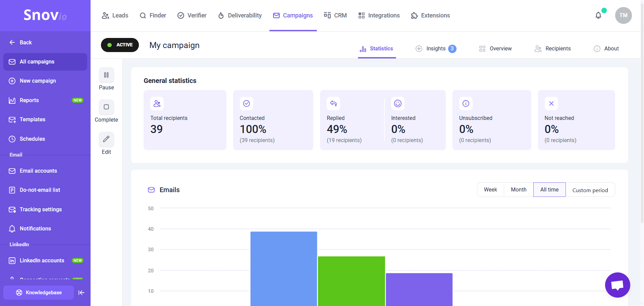
Task: Open the live chat bubble
Action: coord(617,285)
